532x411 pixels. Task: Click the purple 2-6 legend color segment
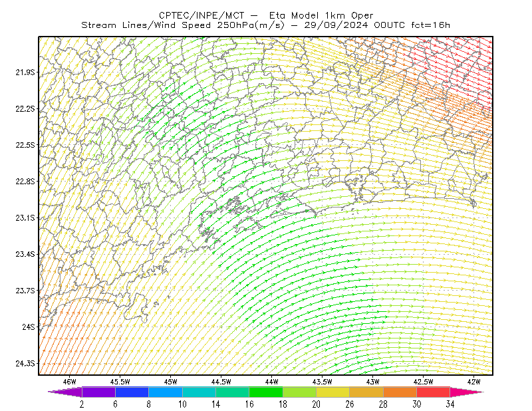point(98,392)
